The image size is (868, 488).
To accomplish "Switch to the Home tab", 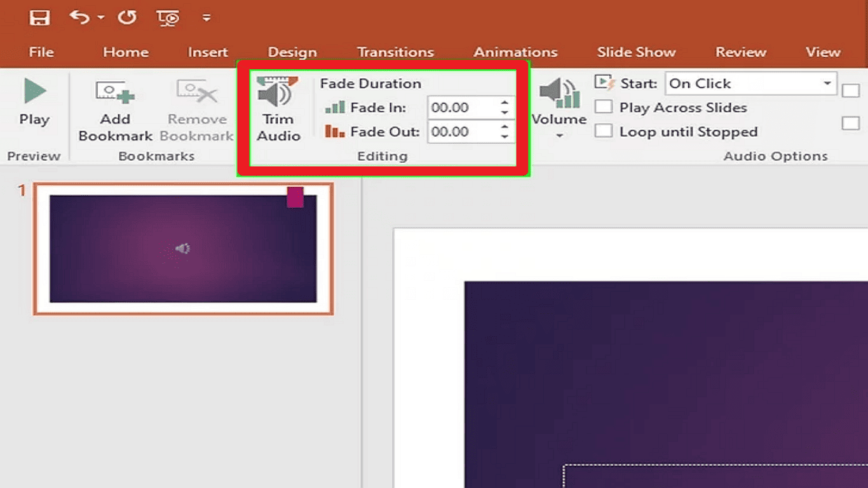I will click(x=126, y=52).
